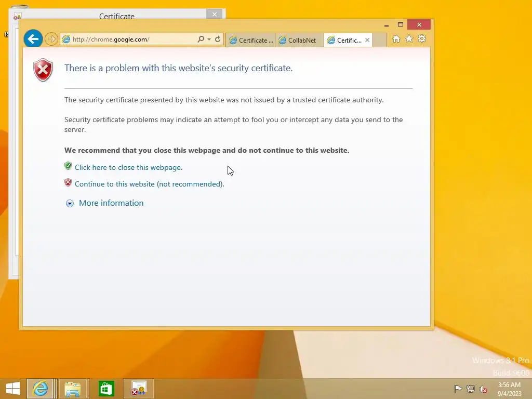
Task: Click red shield beside Continue link
Action: [x=68, y=182]
